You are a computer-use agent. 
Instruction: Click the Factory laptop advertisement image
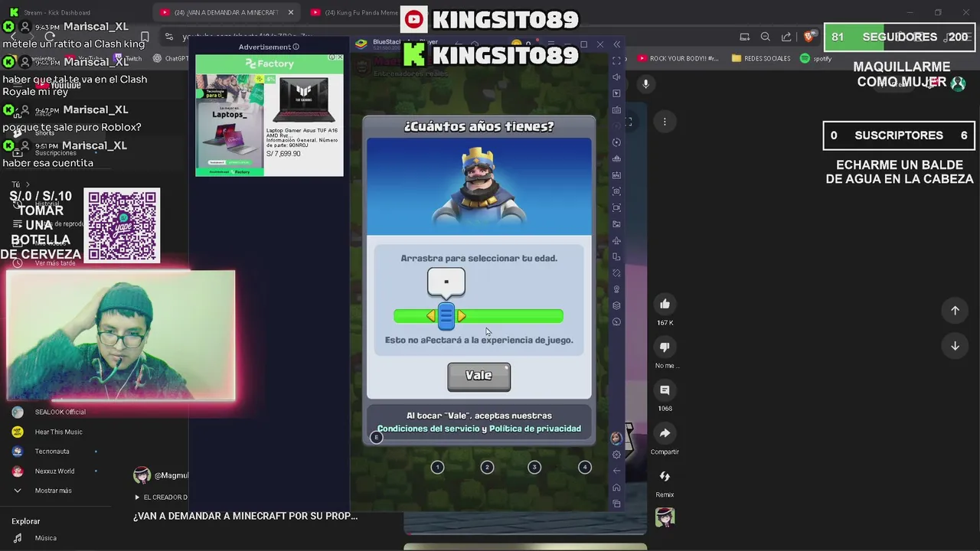(269, 115)
